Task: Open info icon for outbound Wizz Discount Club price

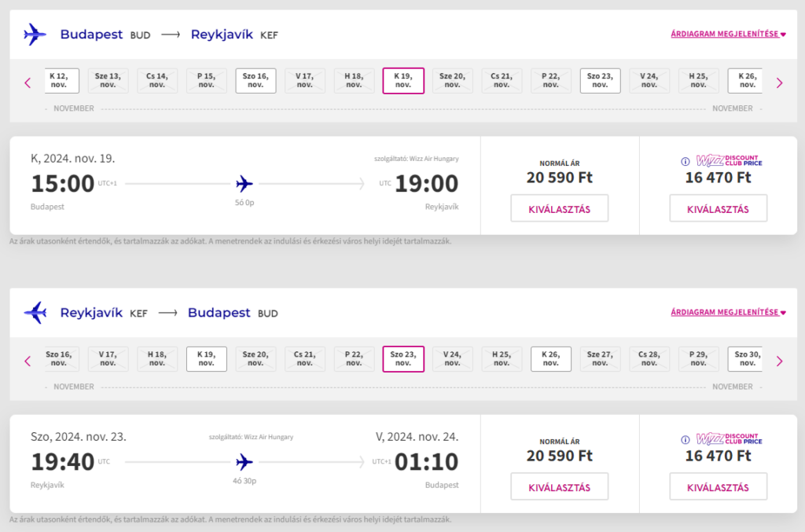Action: click(x=686, y=162)
